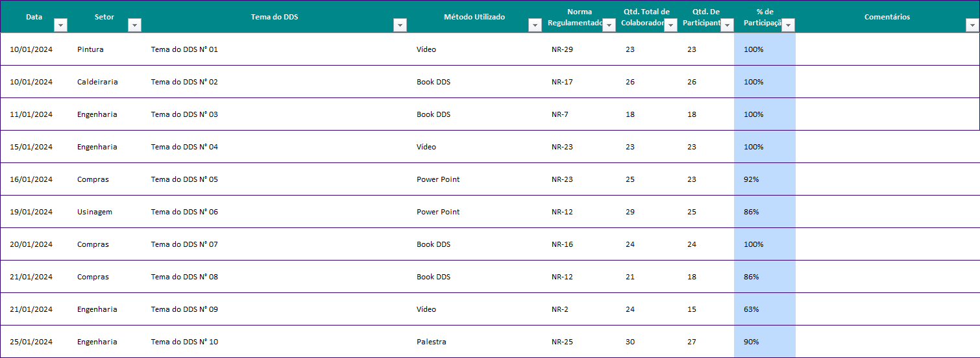980x358 pixels.
Task: Expand the Qtd. De Participantes filter arrow
Action: point(727,25)
